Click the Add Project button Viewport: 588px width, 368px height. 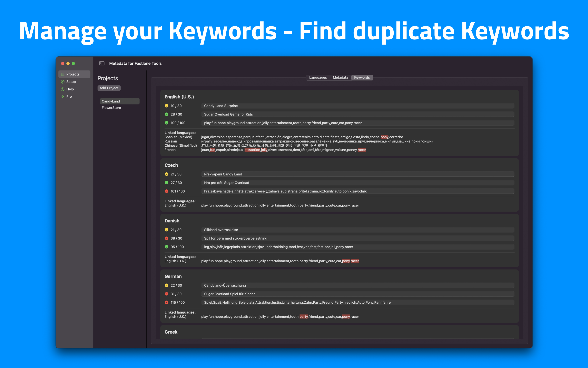(x=109, y=88)
